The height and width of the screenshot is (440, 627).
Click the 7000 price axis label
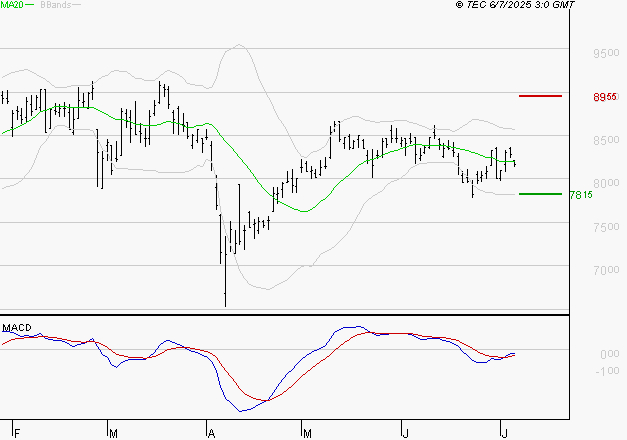[606, 270]
